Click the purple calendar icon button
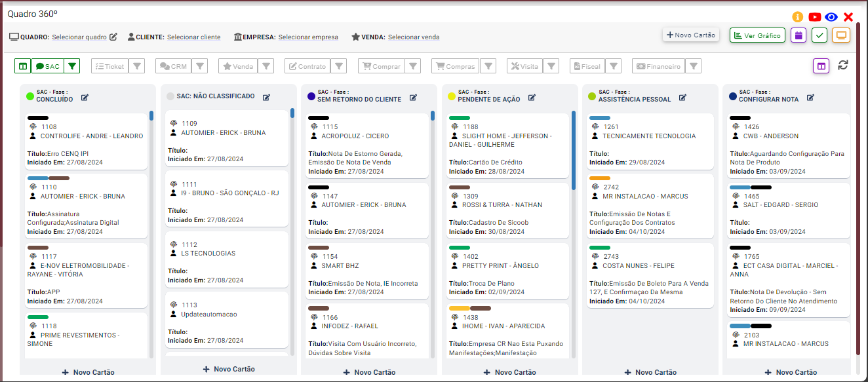 [798, 35]
